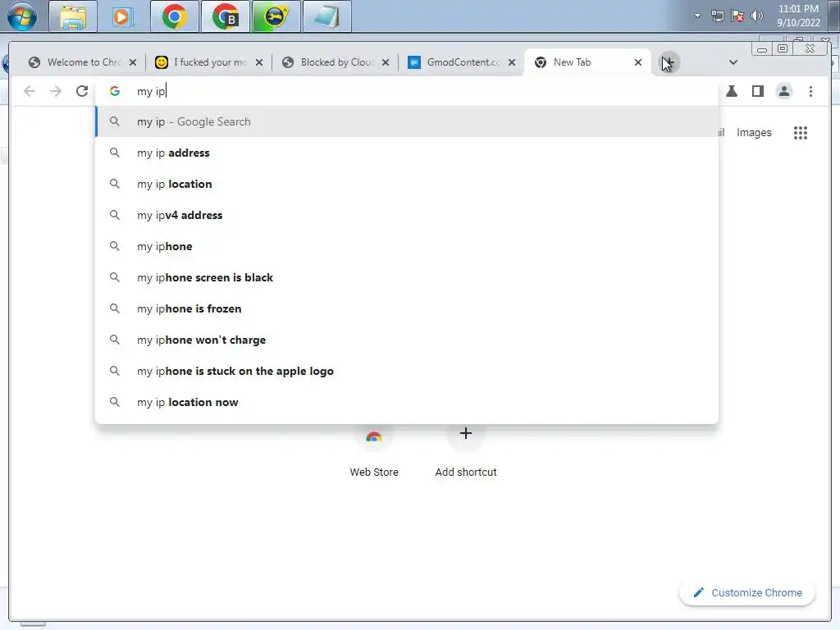Open Chrome Labs flask icon
Screen dimensions: 840x630
click(731, 91)
